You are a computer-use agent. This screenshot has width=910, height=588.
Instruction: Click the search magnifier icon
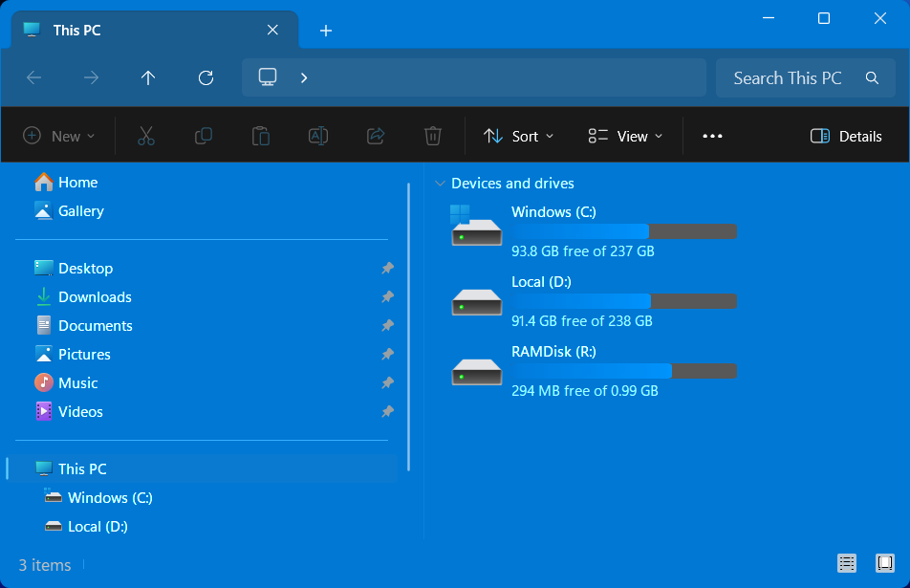click(x=872, y=77)
